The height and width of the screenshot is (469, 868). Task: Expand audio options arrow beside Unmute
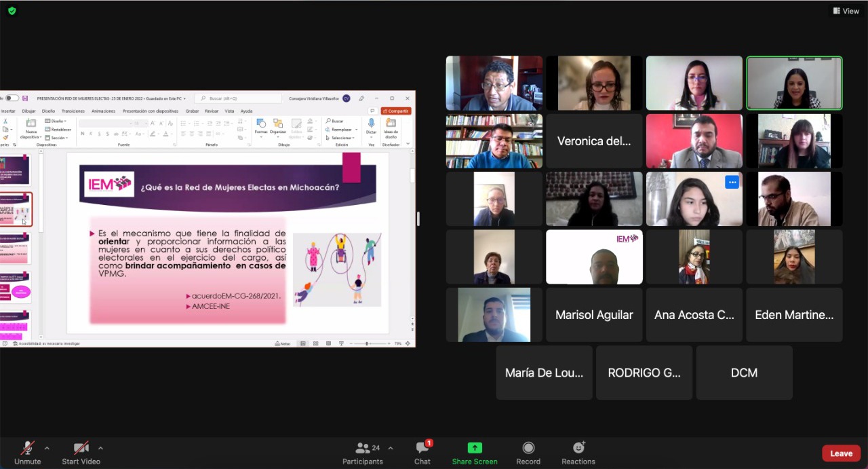coord(47,448)
